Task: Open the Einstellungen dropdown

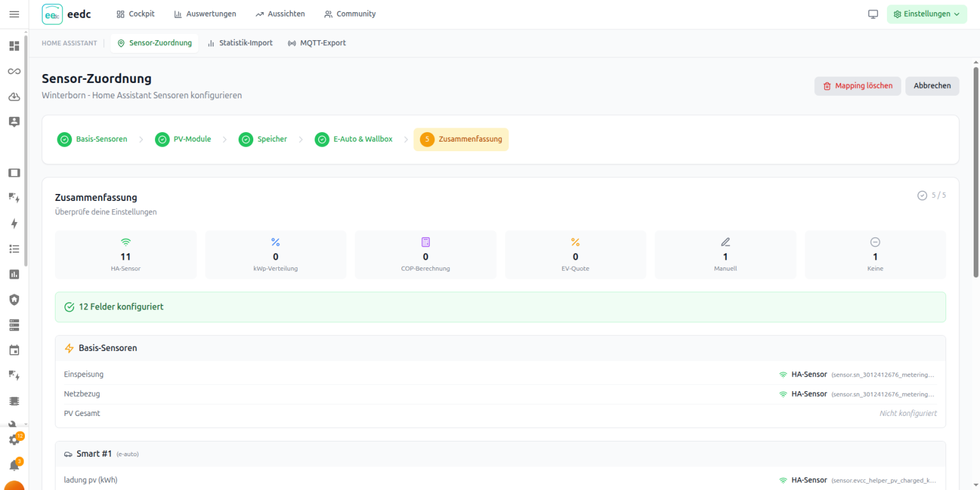Action: coord(926,13)
